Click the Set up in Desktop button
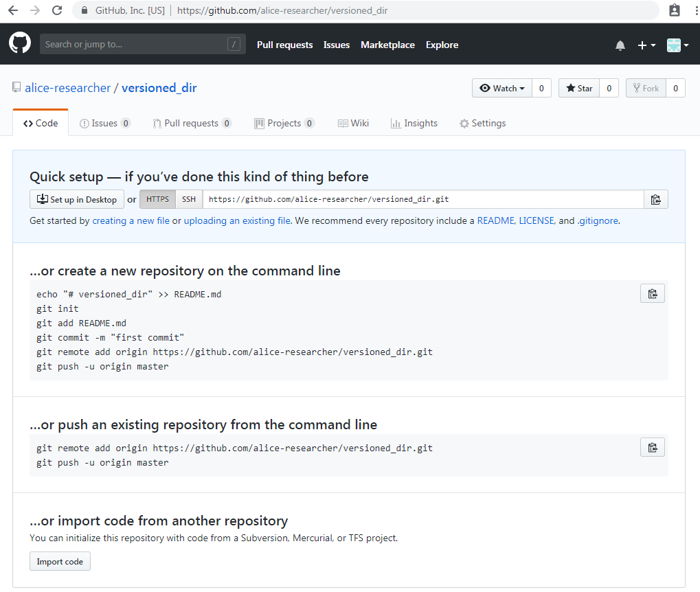 pyautogui.click(x=77, y=200)
